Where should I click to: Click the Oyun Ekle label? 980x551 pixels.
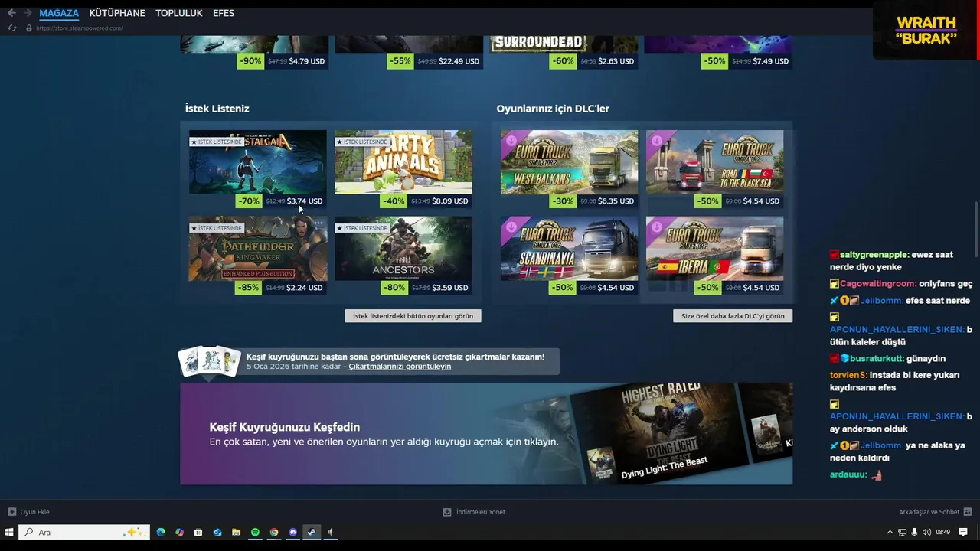pyautogui.click(x=35, y=512)
